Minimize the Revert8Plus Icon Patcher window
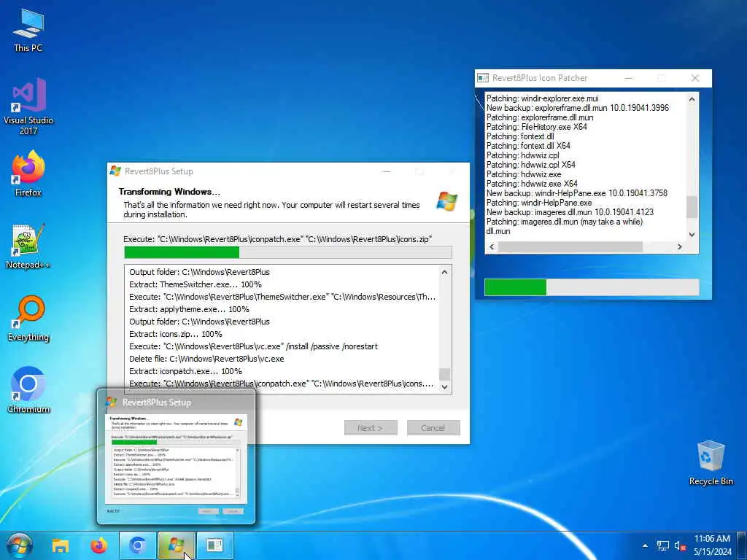This screenshot has height=560, width=747. [629, 77]
